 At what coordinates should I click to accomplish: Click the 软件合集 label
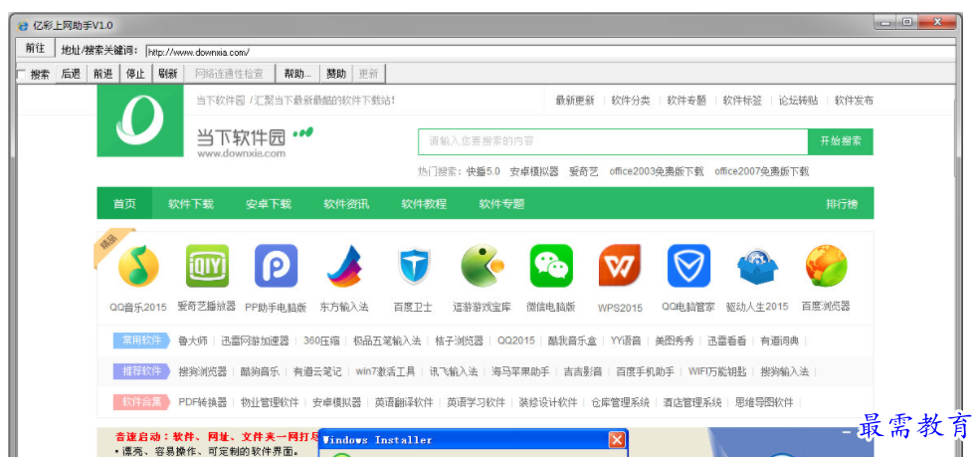(x=142, y=402)
